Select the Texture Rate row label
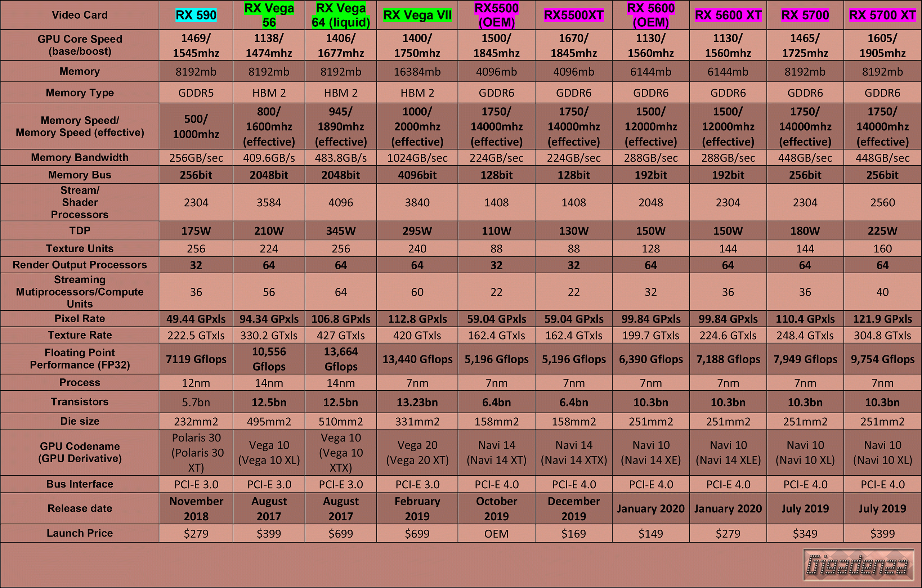This screenshot has height=588, width=922. pyautogui.click(x=80, y=335)
